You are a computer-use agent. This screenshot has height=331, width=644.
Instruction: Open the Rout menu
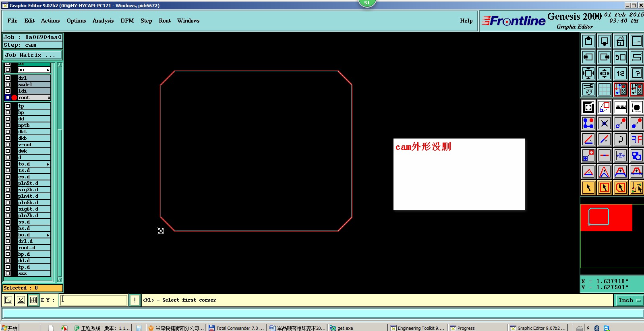pyautogui.click(x=165, y=21)
